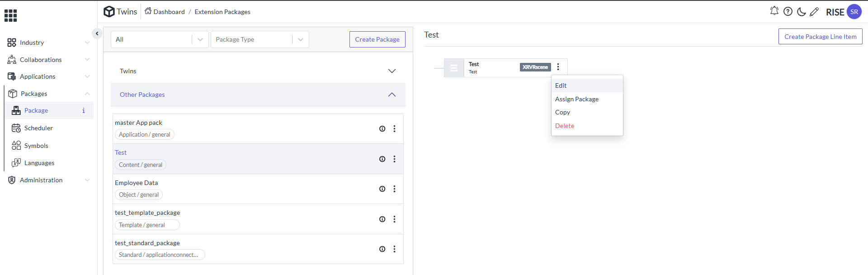The image size is (868, 275).
Task: Click the Create Package button
Action: point(377,39)
